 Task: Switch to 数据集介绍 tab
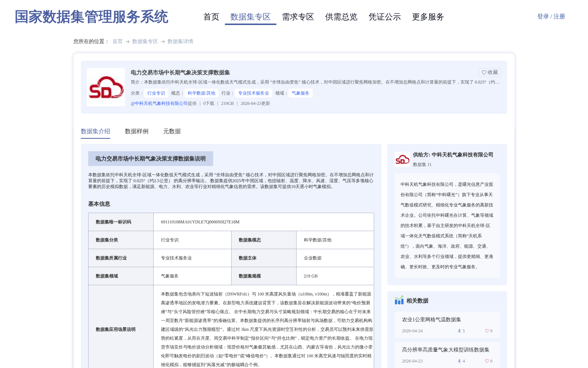click(96, 131)
